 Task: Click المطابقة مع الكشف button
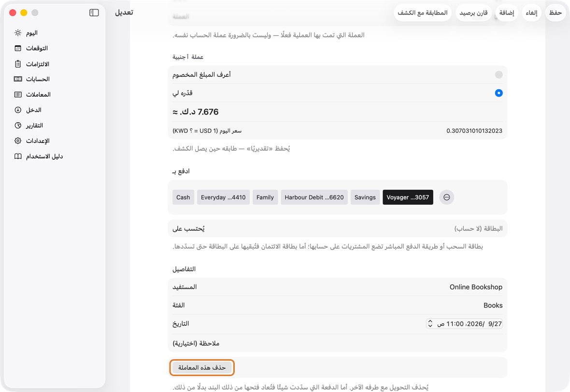(422, 13)
